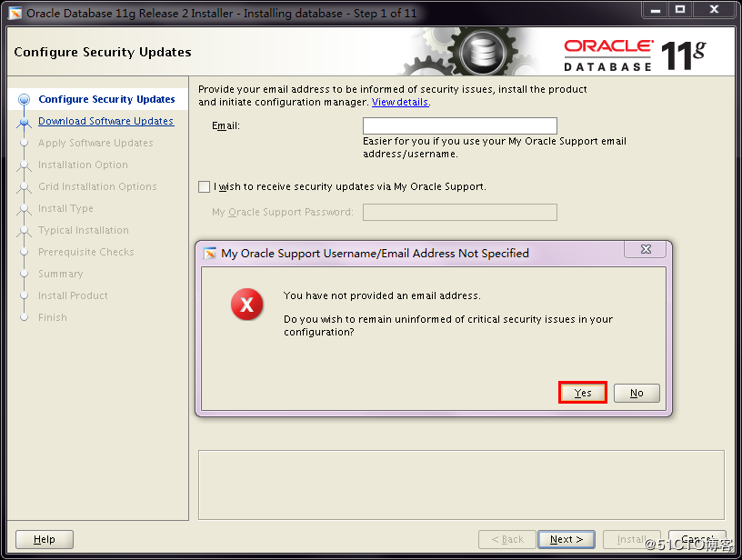Click the 'Email:' label
The width and height of the screenshot is (742, 560).
226,125
